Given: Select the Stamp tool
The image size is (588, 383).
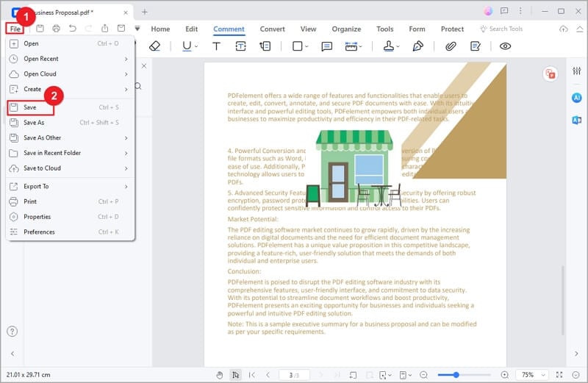Looking at the screenshot, I should click(390, 46).
